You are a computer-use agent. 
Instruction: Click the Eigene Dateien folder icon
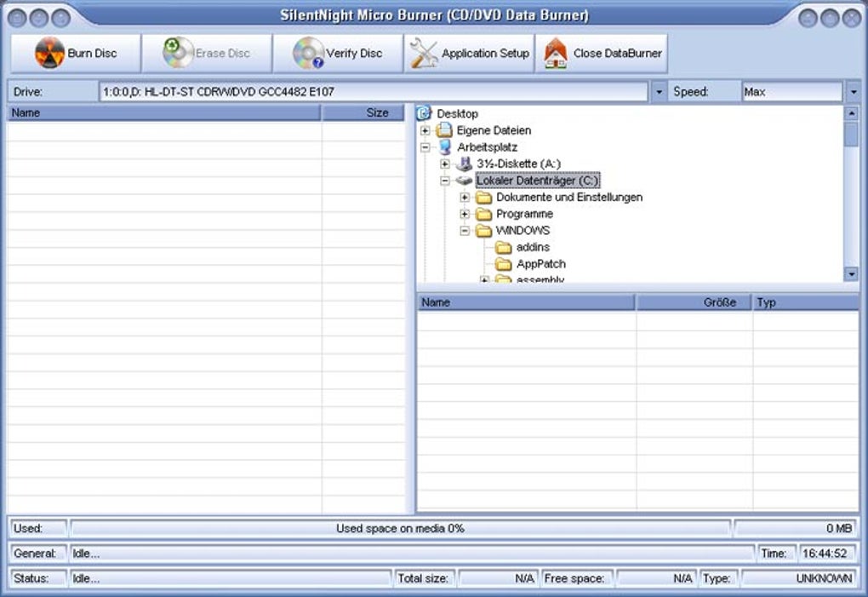(444, 130)
